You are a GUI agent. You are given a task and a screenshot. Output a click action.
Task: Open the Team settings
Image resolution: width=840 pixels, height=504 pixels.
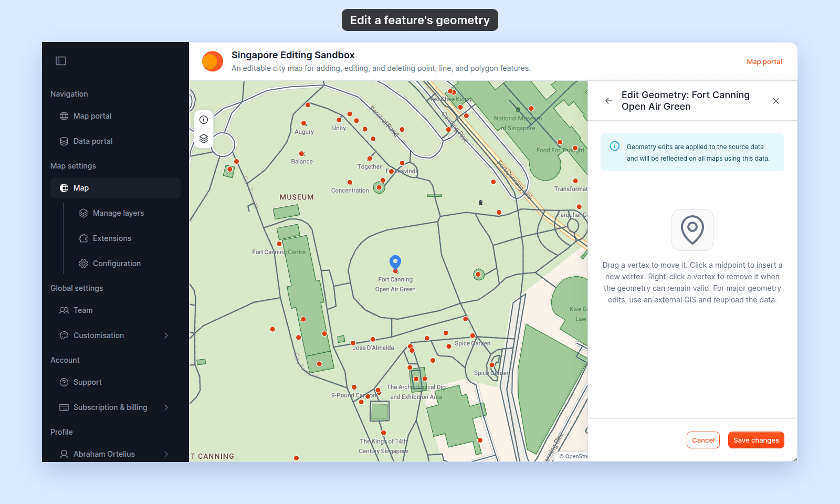coord(115,310)
